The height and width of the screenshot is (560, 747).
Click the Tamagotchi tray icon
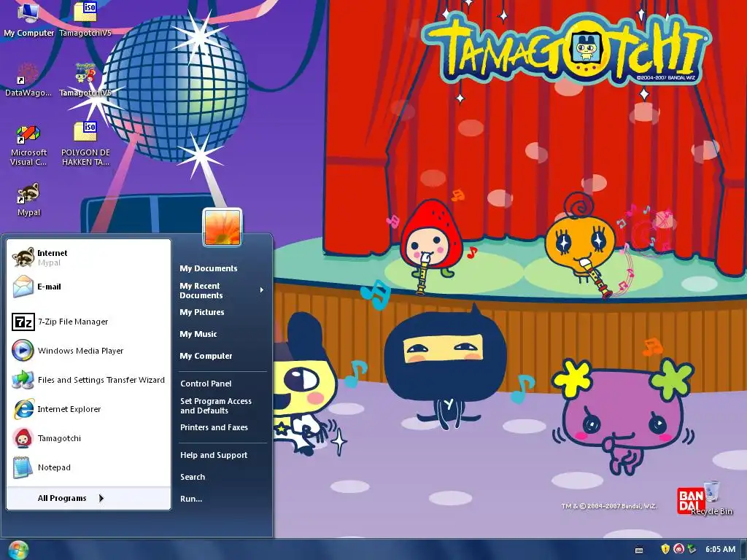(x=678, y=549)
